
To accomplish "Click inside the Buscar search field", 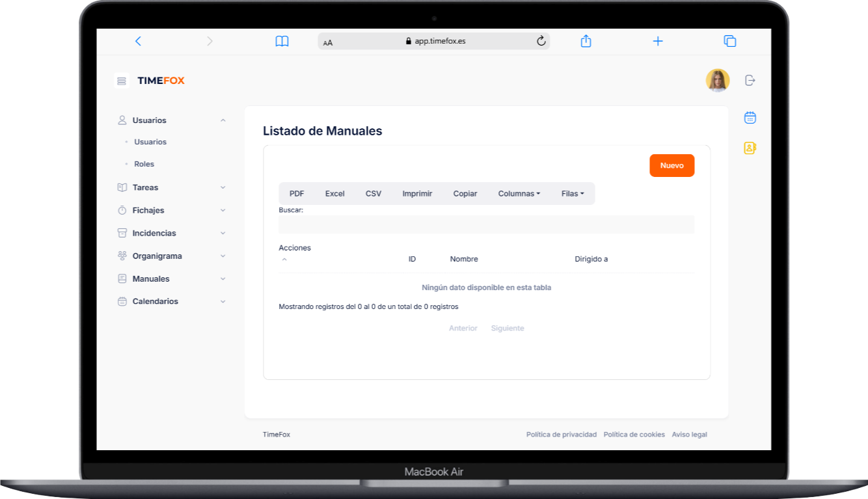I will (486, 224).
